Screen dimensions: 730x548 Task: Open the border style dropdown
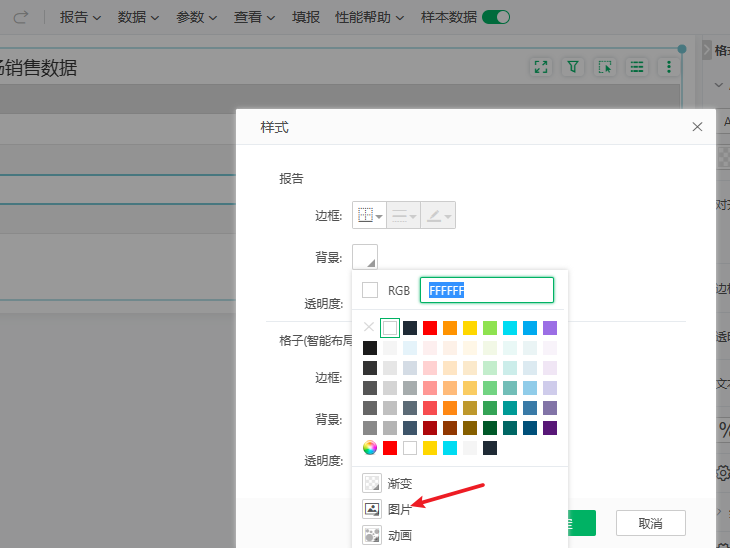pyautogui.click(x=369, y=215)
